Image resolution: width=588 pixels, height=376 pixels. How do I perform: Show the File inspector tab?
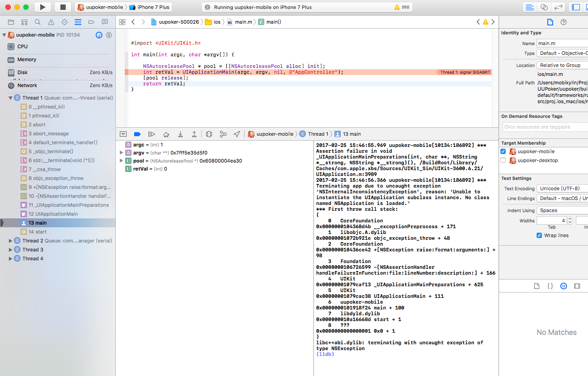[550, 22]
